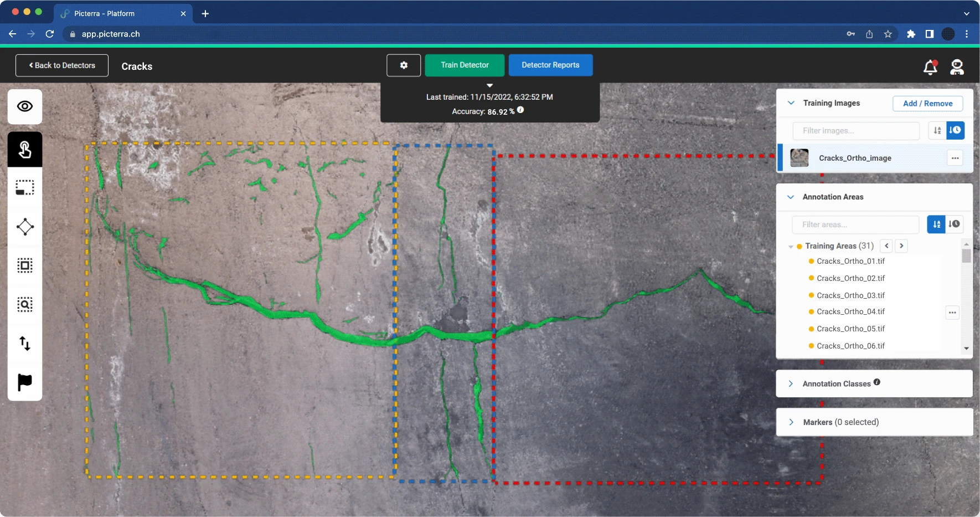980x517 pixels.
Task: Open options menu for Cracks_Ortho_04.tif
Action: coord(952,313)
